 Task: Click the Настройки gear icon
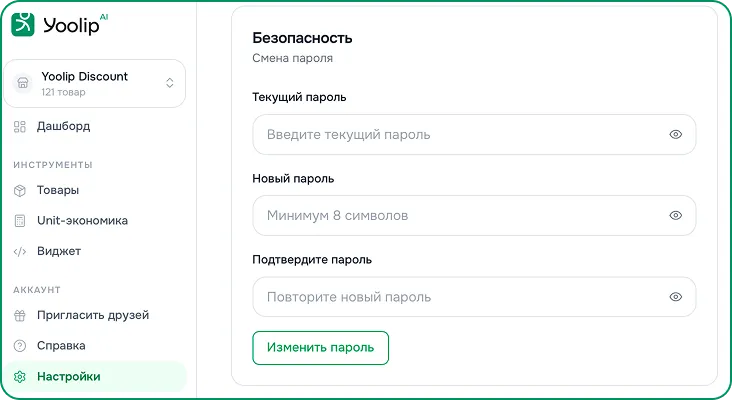coord(20,377)
